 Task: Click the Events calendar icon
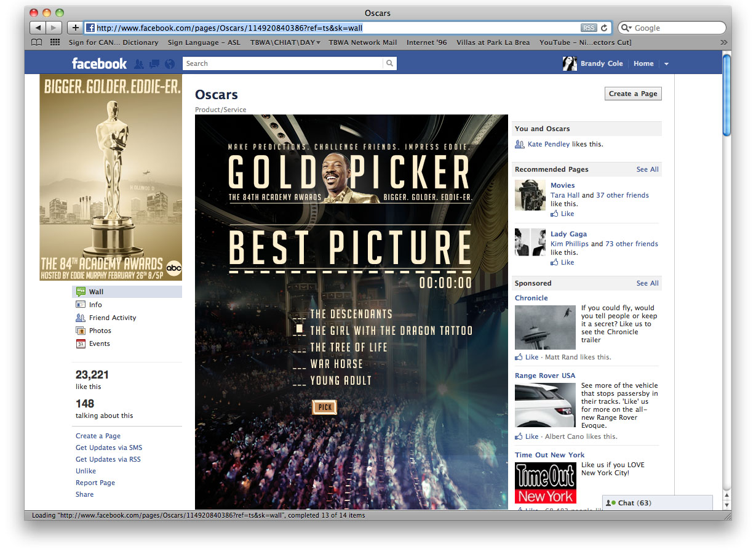point(81,343)
